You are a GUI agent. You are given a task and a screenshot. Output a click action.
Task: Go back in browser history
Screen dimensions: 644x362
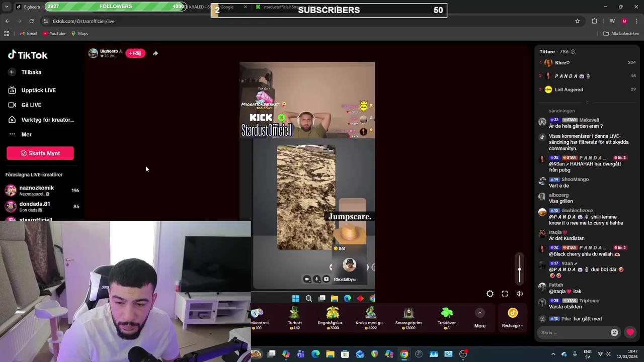click(7, 21)
